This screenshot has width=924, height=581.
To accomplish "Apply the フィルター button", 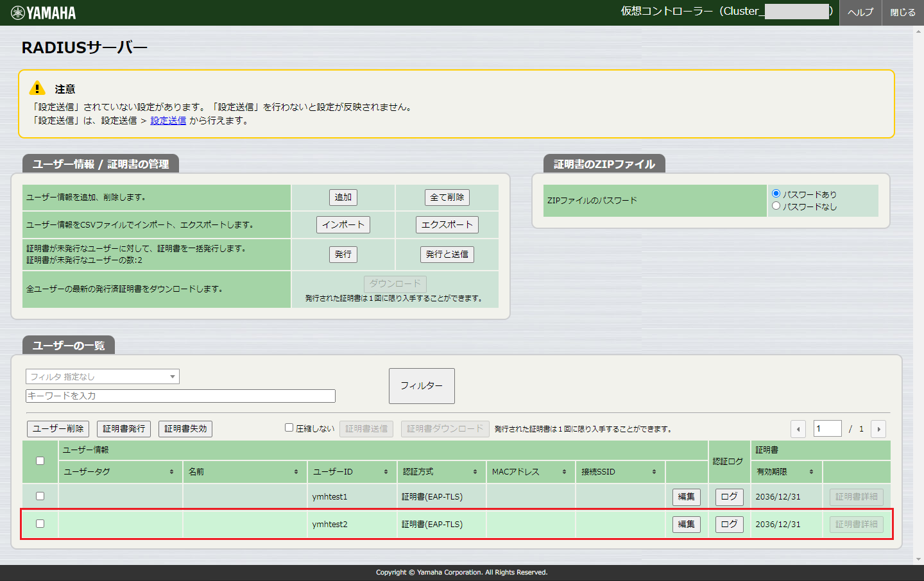I will tap(422, 385).
